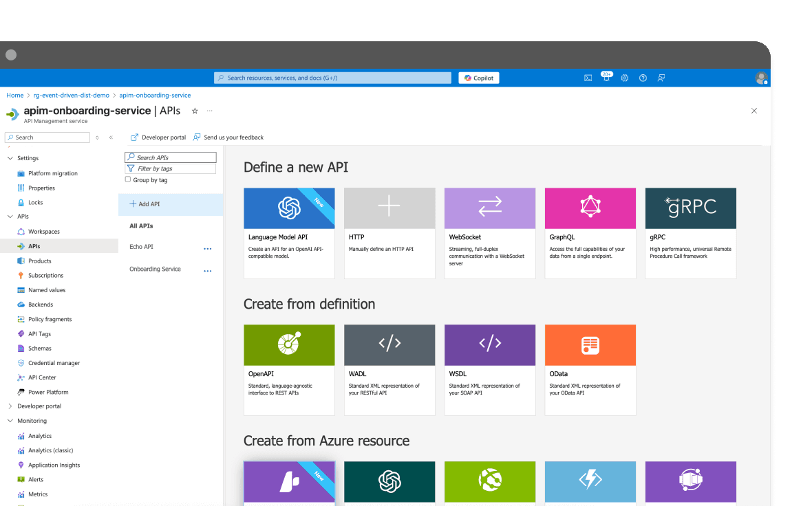Pick the GraphQL API tile
812x506 pixels.
(590, 232)
